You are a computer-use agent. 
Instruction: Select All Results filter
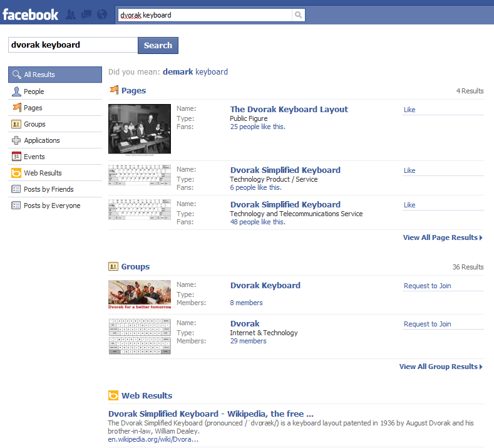(55, 75)
